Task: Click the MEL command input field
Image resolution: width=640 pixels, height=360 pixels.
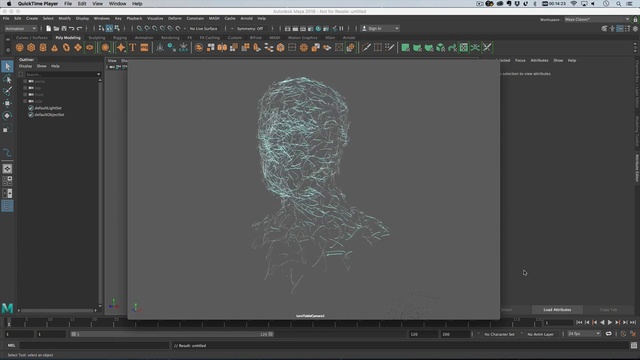Action: (x=94, y=345)
